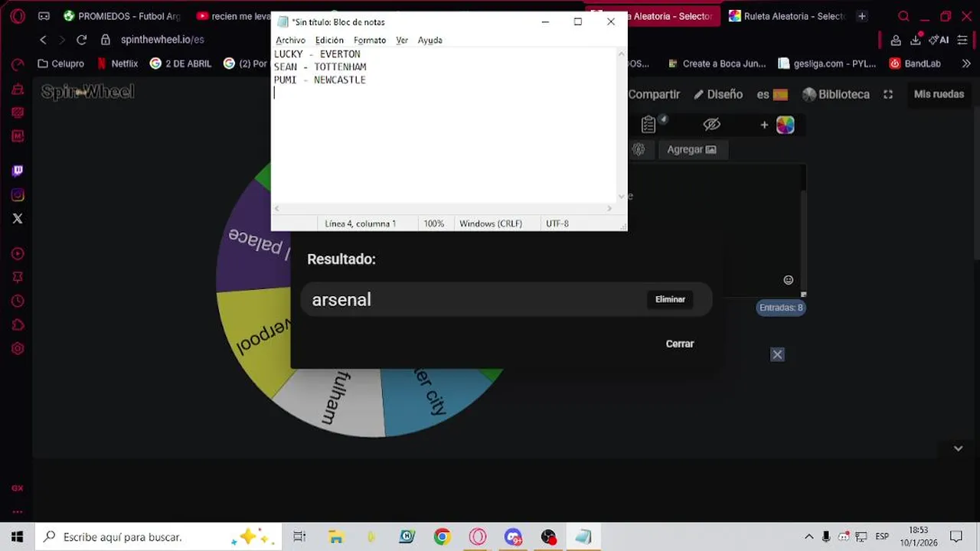The image size is (980, 551).
Task: Open Netflix bookmark
Action: [x=117, y=64]
